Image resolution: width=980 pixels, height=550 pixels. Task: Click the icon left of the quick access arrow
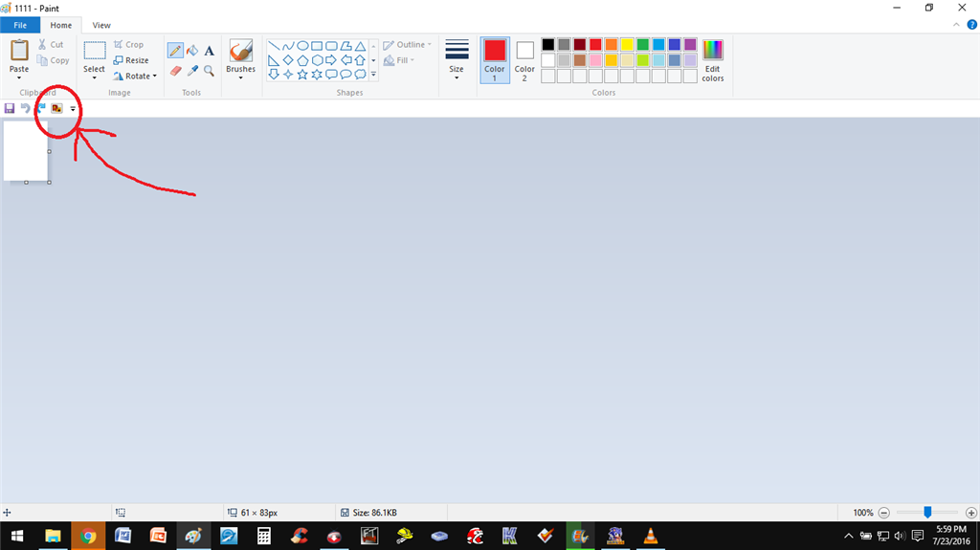(56, 108)
